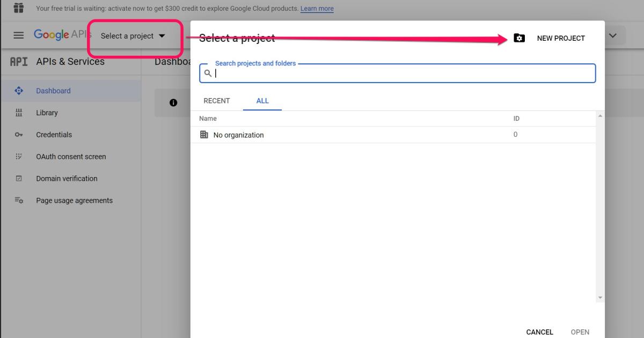The image size is (644, 338).
Task: Click the Library sidebar icon
Action: click(19, 113)
